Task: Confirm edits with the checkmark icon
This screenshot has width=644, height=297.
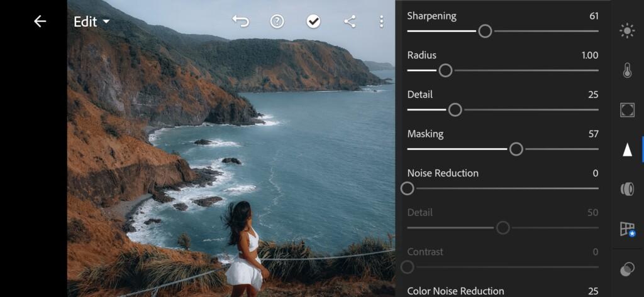Action: point(313,21)
